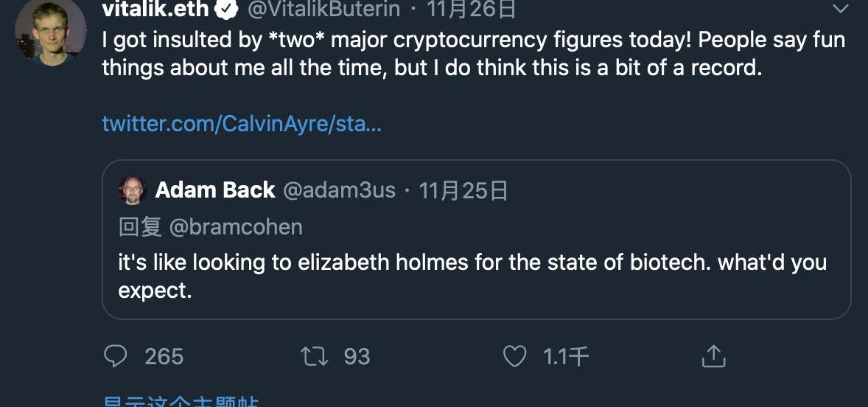
Task: Open the share tweet icon
Action: pyautogui.click(x=713, y=357)
